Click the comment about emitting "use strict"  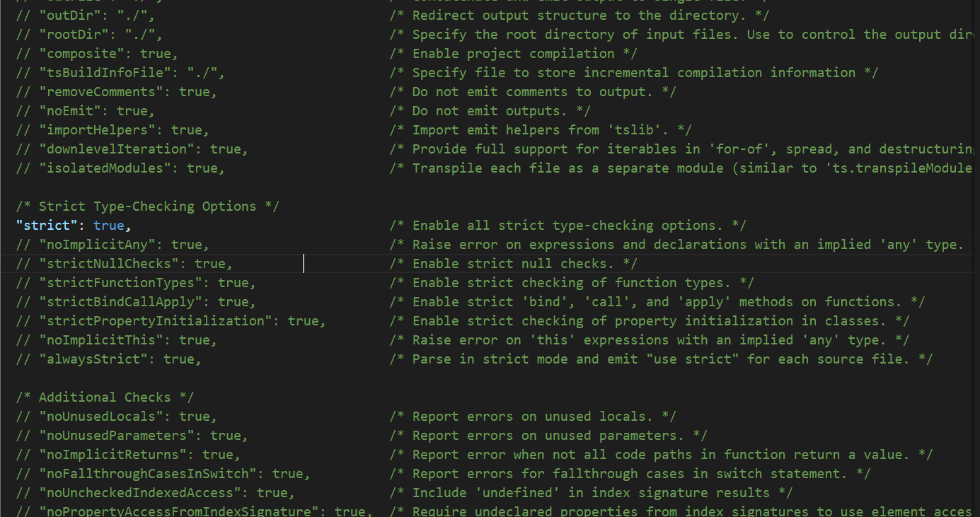tap(662, 359)
